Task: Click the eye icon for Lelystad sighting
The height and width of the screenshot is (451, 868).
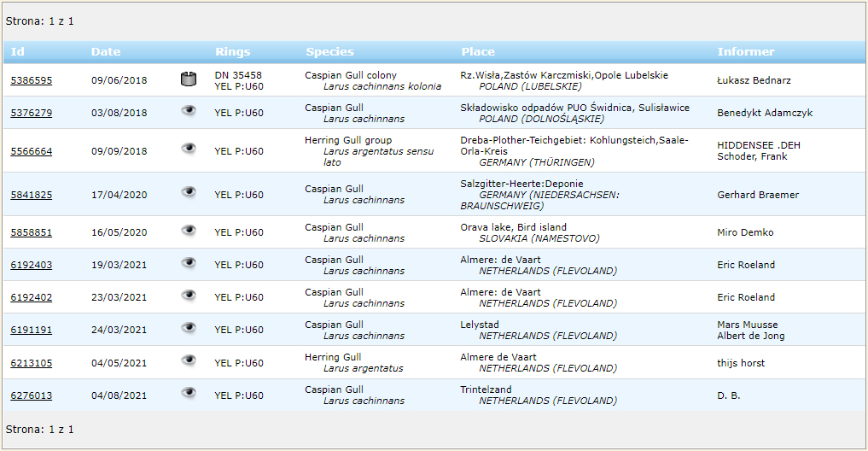Action: [189, 327]
